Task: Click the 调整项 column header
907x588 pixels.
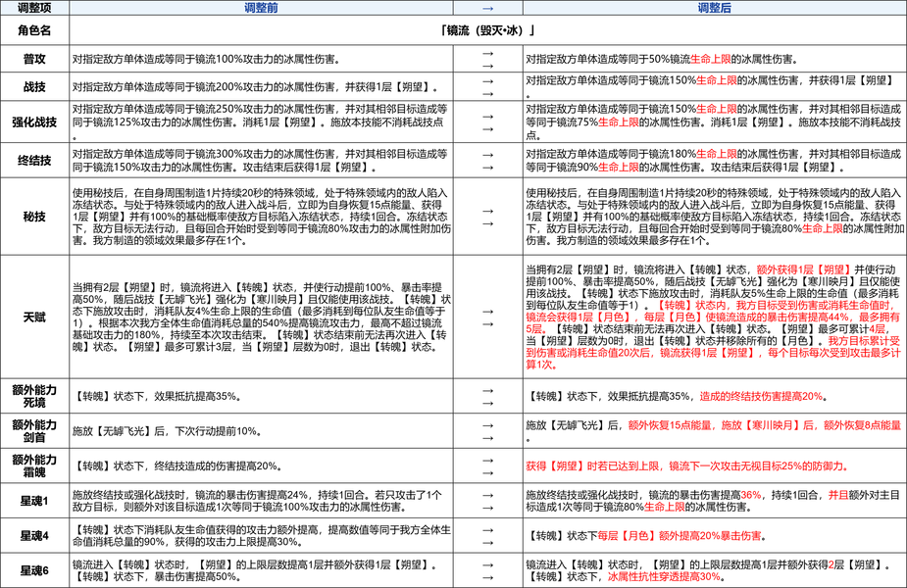Action: (x=35, y=7)
